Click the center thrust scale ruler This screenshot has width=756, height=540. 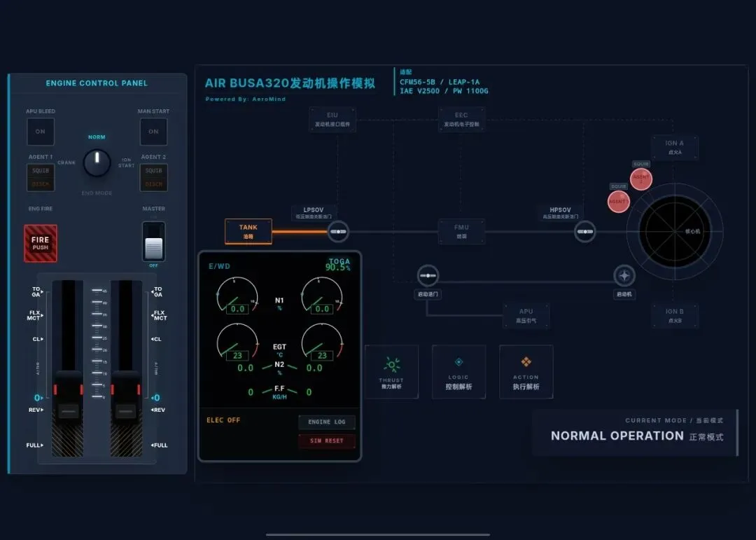point(99,343)
